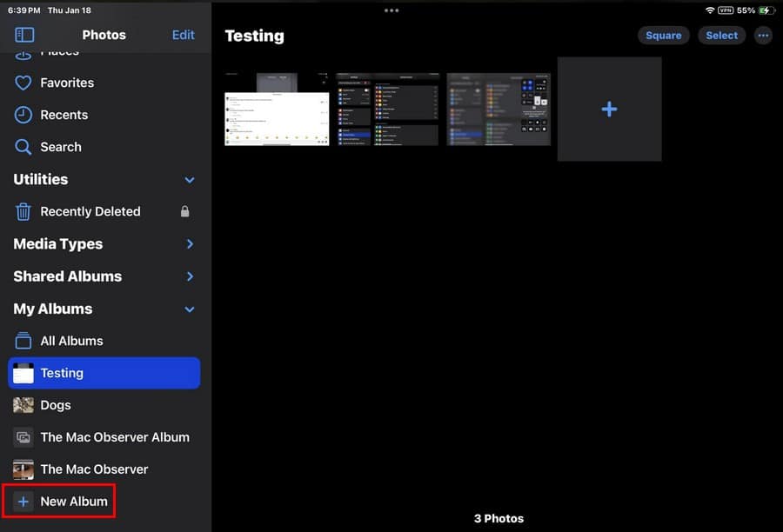Click the Recently Deleted trash icon

(23, 211)
